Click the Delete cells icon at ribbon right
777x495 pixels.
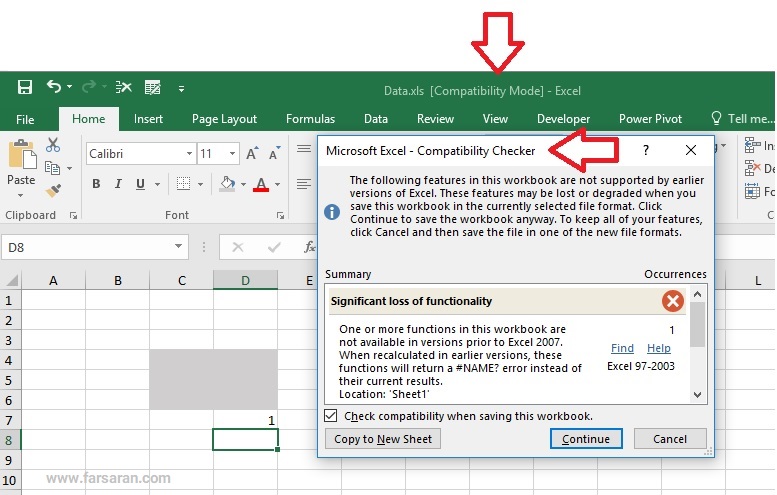[x=752, y=168]
